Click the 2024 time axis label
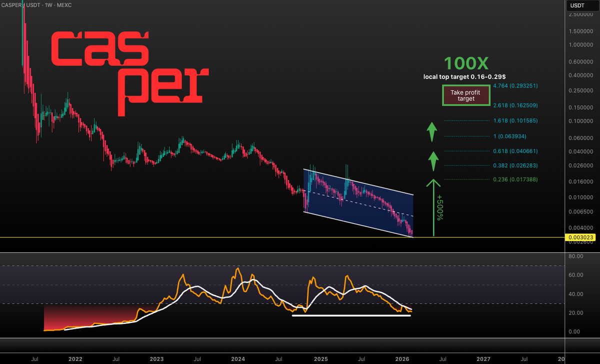Image resolution: width=600 pixels, height=364 pixels. (238, 359)
